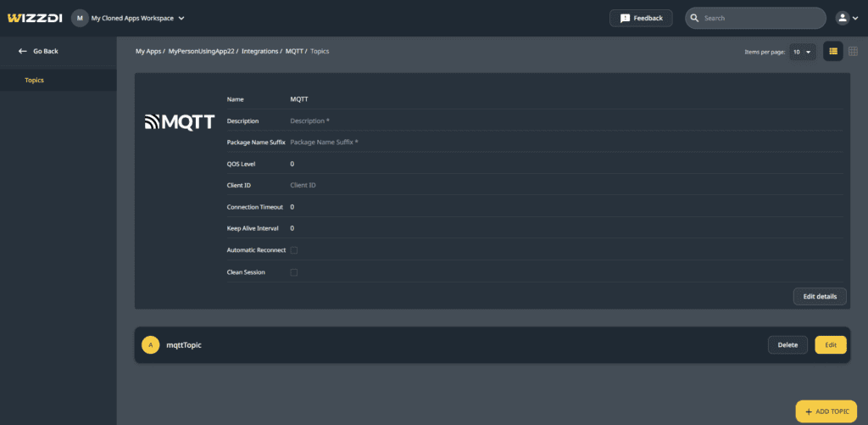Expand the Items per page dropdown

[x=802, y=52]
